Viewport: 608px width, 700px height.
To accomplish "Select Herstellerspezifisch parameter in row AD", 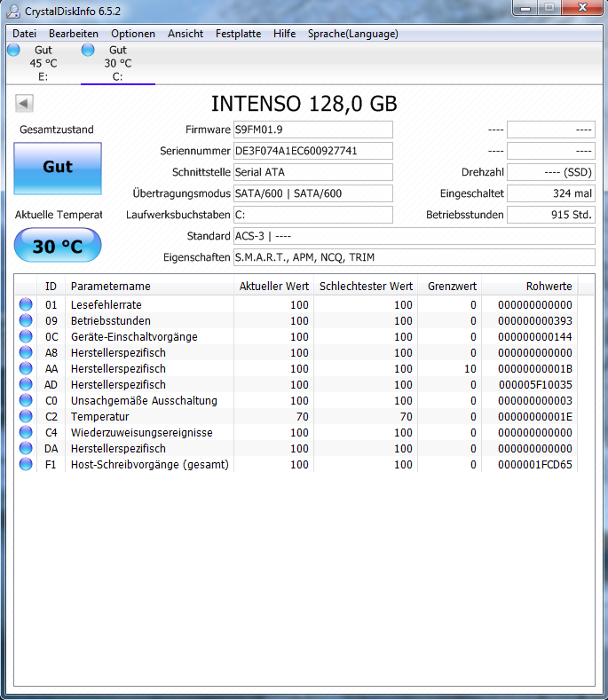I will tap(118, 385).
